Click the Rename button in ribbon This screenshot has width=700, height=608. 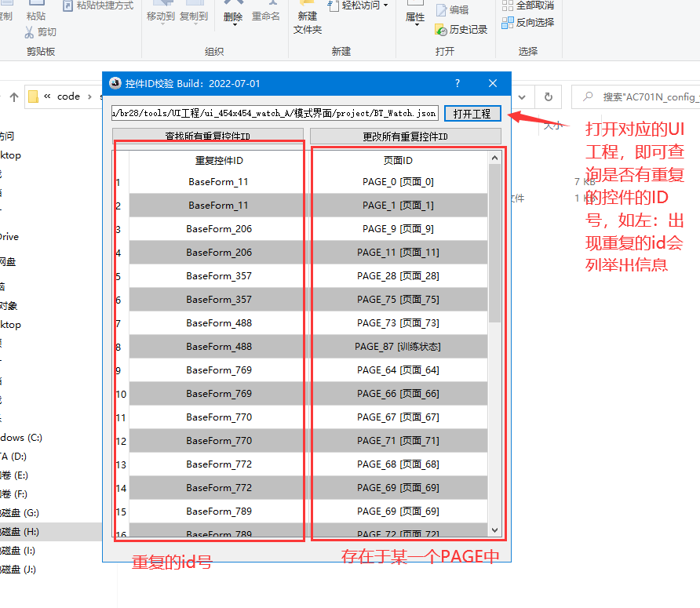pos(265,11)
